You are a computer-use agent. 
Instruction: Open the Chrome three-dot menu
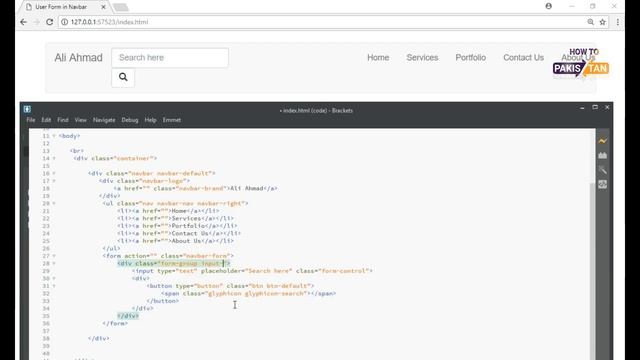coord(618,22)
